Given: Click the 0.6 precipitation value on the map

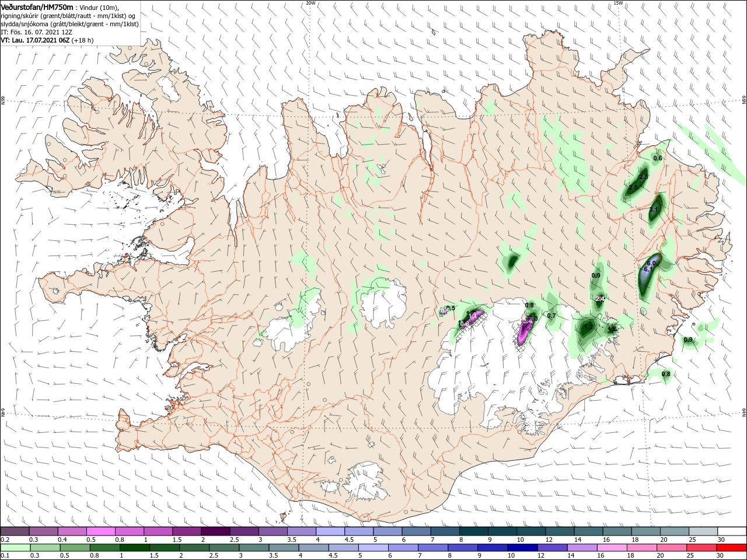Looking at the screenshot, I should tap(658, 158).
